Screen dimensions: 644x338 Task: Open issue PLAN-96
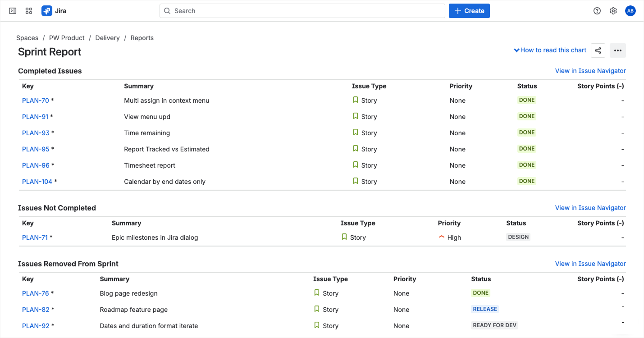pyautogui.click(x=36, y=165)
